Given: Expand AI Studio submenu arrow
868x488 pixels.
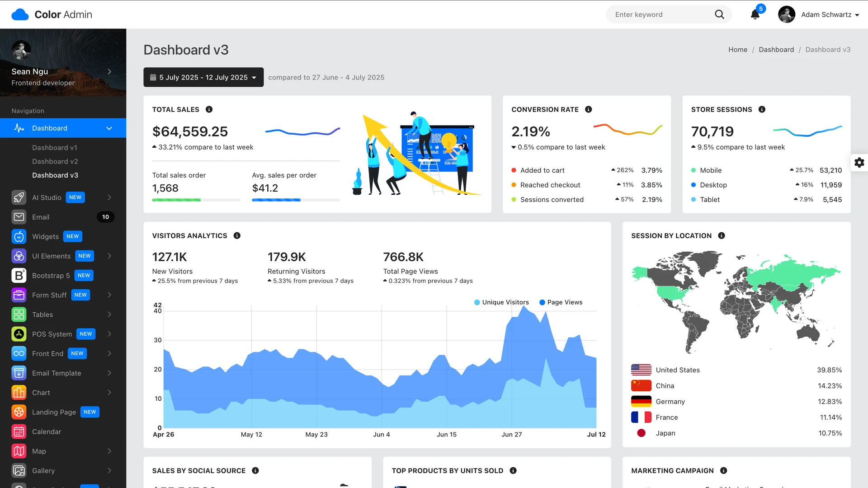Looking at the screenshot, I should tap(109, 197).
